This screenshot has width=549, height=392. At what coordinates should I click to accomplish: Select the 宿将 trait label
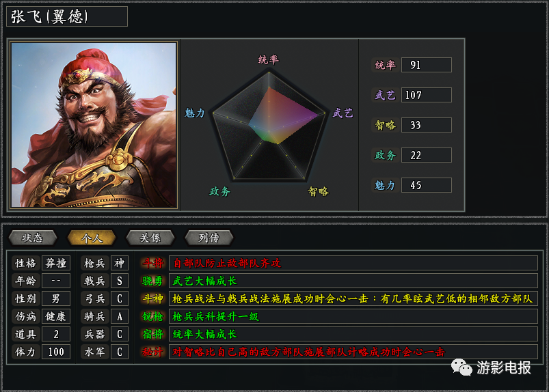[x=152, y=335]
